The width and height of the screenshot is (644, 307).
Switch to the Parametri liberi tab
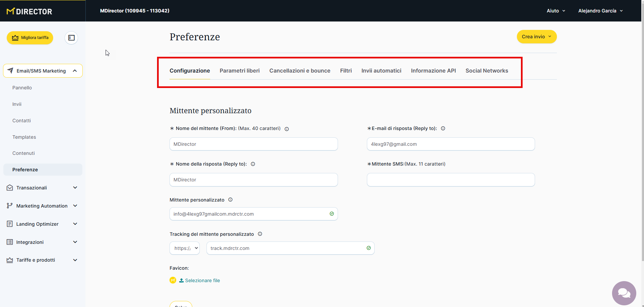[239, 71]
